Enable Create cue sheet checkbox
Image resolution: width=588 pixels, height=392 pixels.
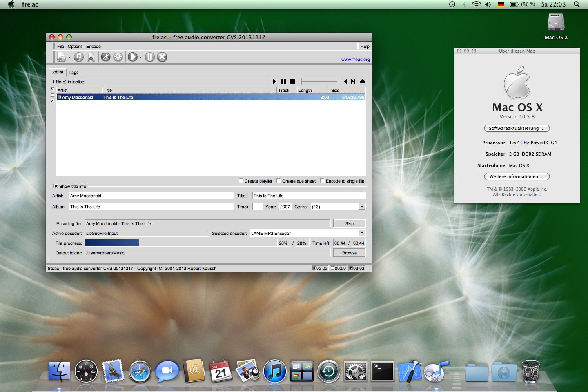tap(278, 181)
